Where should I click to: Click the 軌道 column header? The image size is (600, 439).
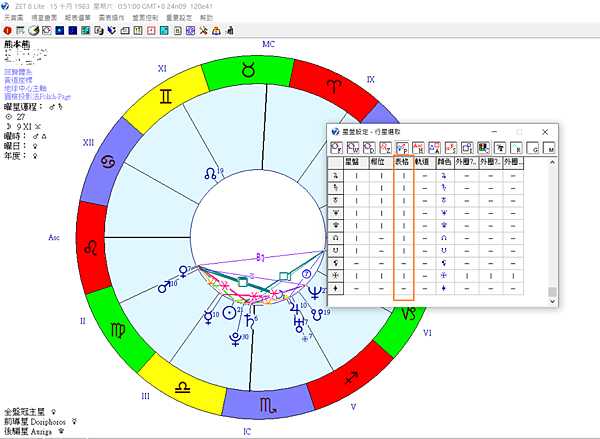(425, 163)
